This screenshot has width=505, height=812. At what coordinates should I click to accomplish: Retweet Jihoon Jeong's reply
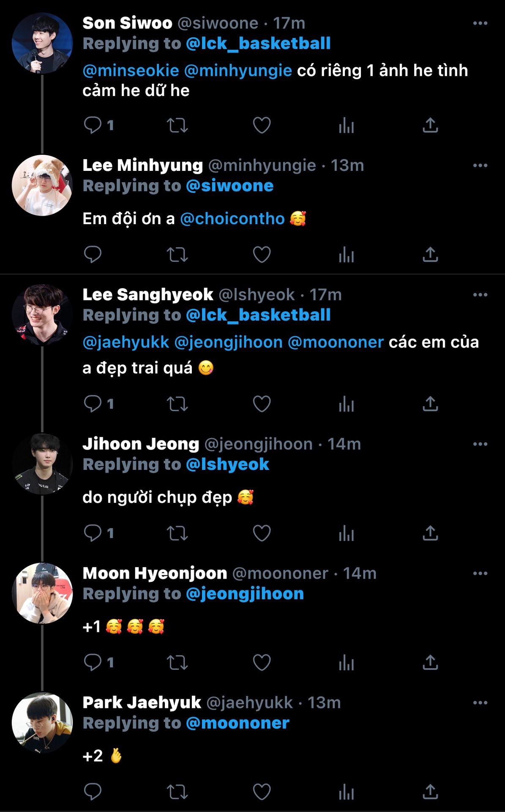(x=177, y=533)
